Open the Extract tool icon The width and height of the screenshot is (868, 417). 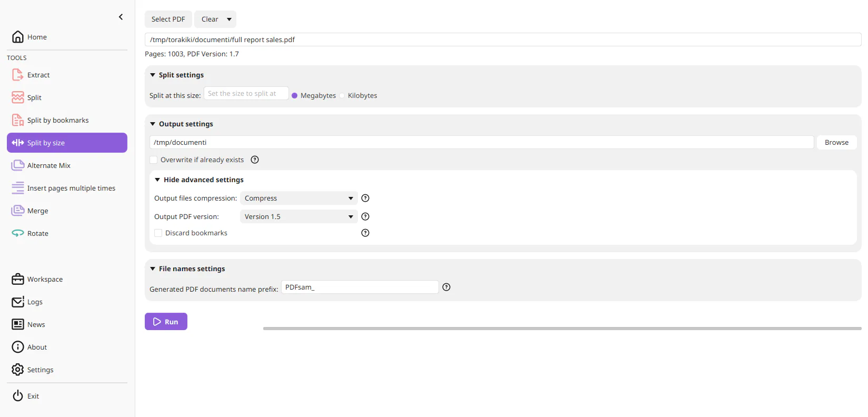18,75
